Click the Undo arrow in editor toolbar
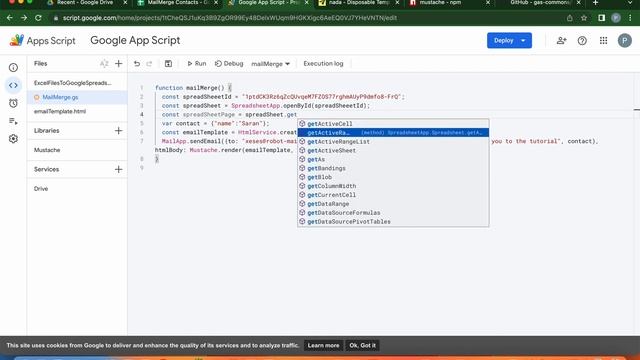640x360 pixels. [137, 64]
